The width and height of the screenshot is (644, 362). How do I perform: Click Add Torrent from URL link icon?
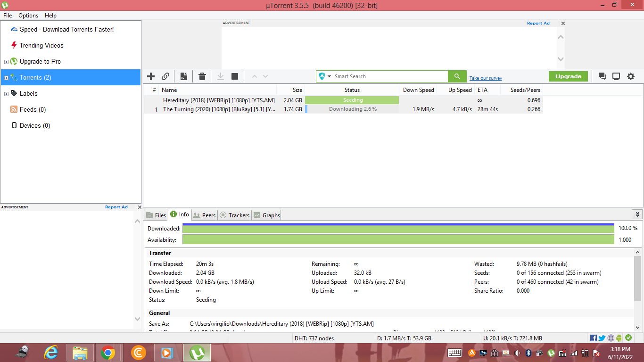point(165,76)
